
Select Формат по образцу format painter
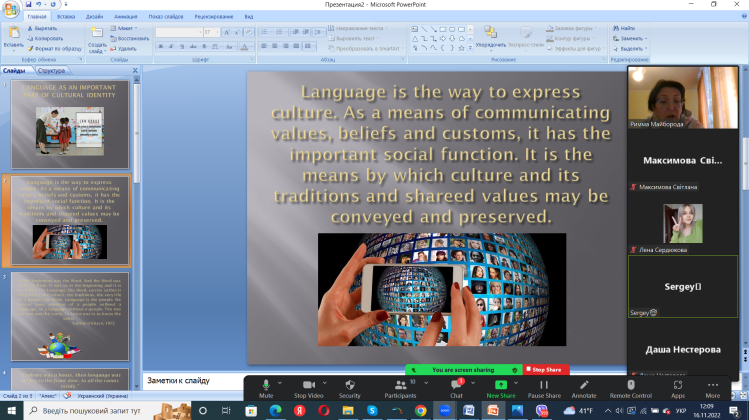(54, 49)
